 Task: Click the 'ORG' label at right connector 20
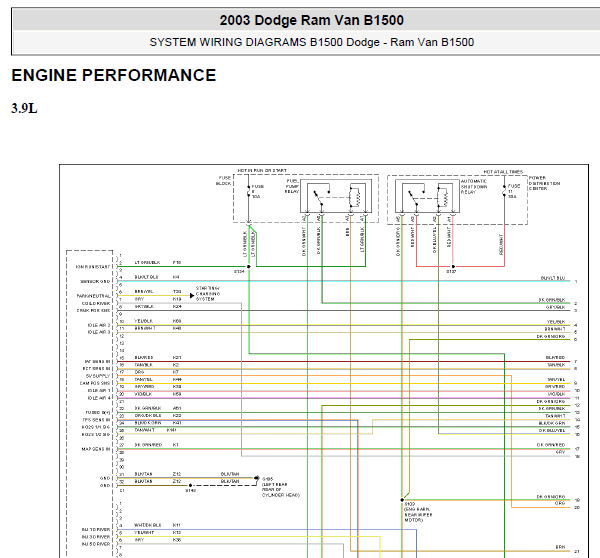pos(560,504)
